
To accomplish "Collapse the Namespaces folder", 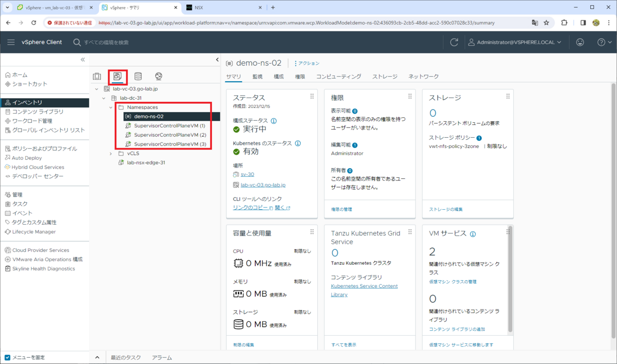I will [111, 107].
